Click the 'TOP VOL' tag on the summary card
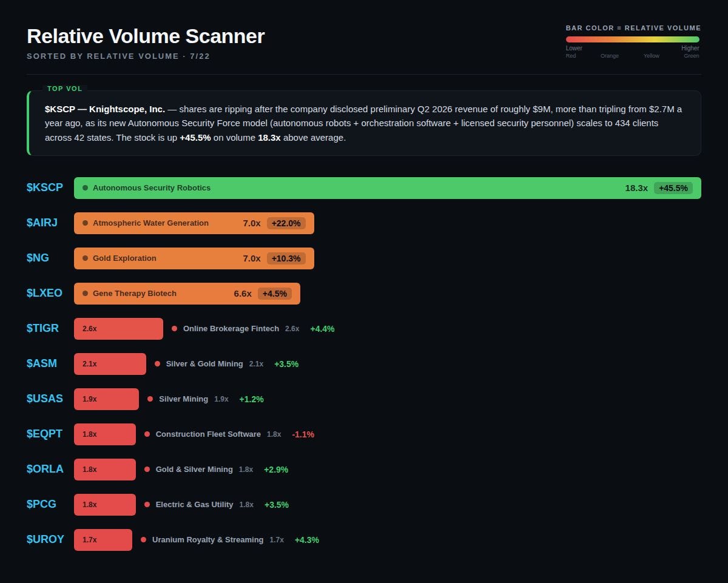This screenshot has height=583, width=728. 64,89
